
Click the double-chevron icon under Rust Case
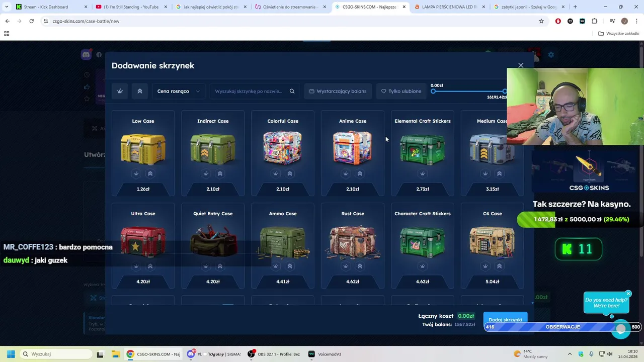pos(360,266)
